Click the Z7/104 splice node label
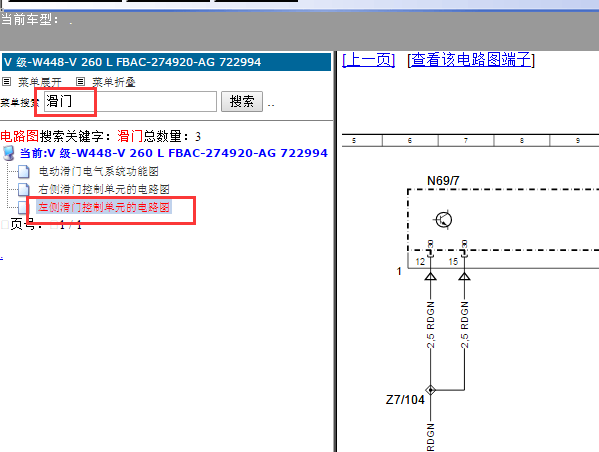This screenshot has width=599, height=452. (405, 400)
